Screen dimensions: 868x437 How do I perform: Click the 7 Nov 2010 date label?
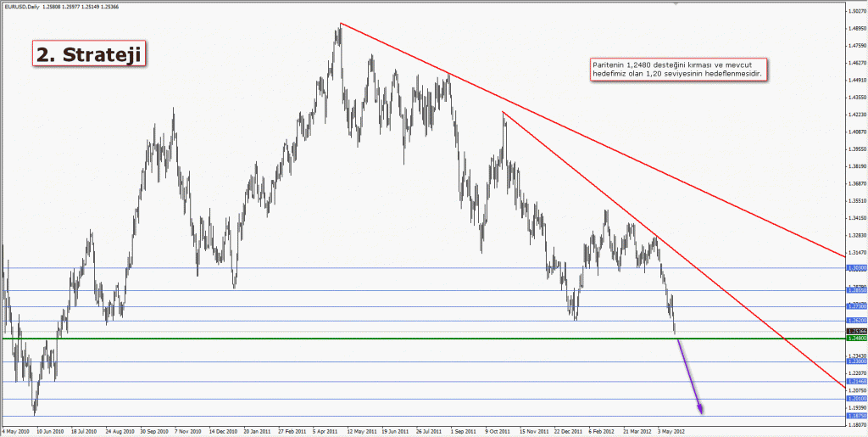click(x=190, y=430)
